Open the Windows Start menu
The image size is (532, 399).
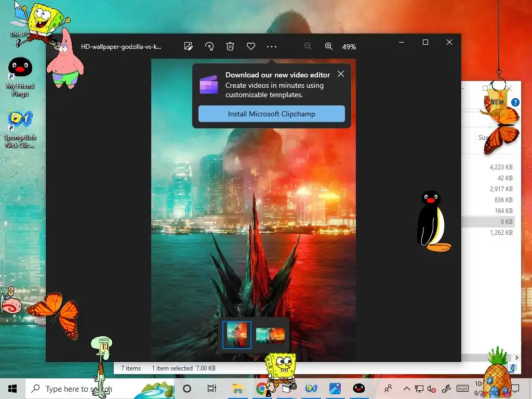pos(12,389)
